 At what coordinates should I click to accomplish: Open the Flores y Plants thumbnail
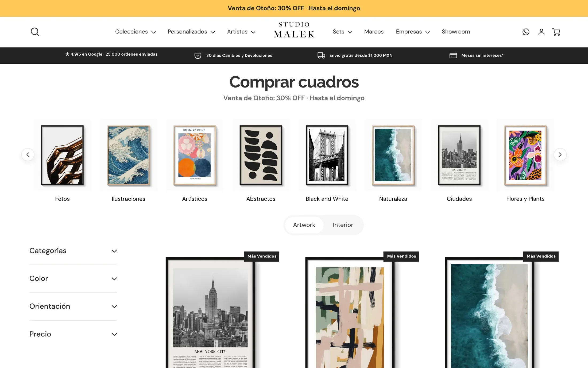pos(525,155)
